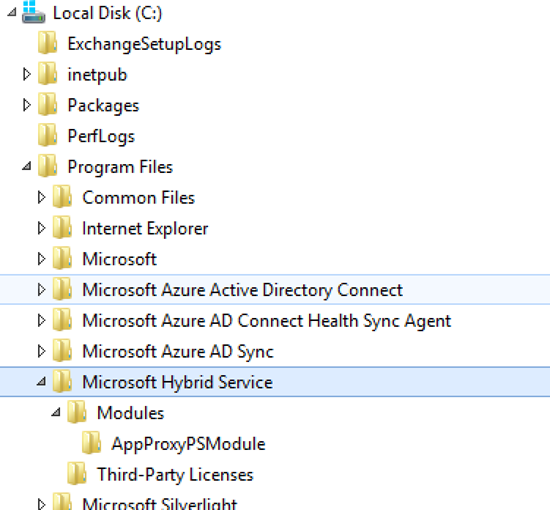This screenshot has height=510, width=550.
Task: Select the Packages folder name
Action: coord(103,106)
